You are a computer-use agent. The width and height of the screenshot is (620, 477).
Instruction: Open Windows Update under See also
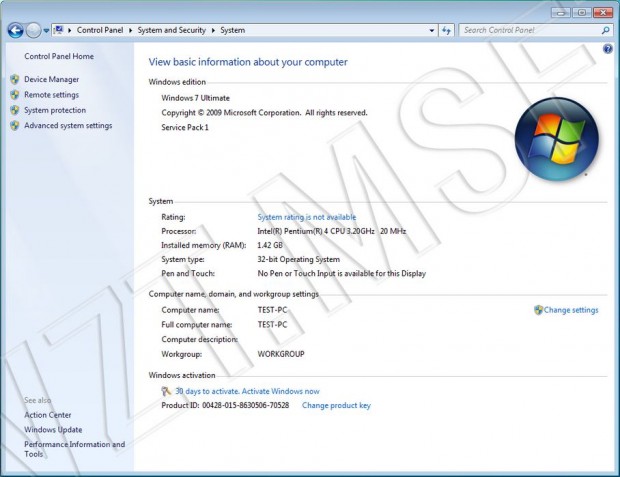point(53,430)
